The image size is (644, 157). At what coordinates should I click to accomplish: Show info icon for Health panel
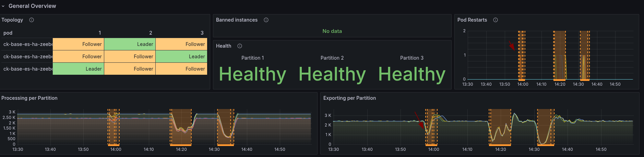coord(240,46)
